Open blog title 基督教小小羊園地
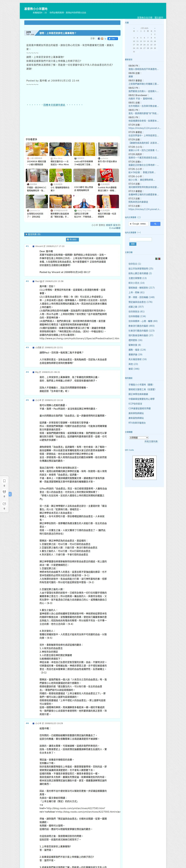 [36, 9]
